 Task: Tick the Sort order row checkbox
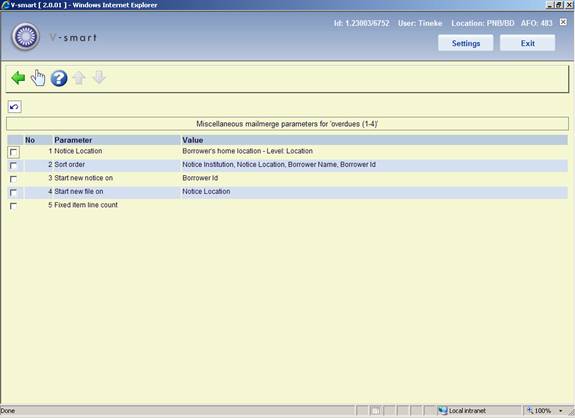[13, 166]
